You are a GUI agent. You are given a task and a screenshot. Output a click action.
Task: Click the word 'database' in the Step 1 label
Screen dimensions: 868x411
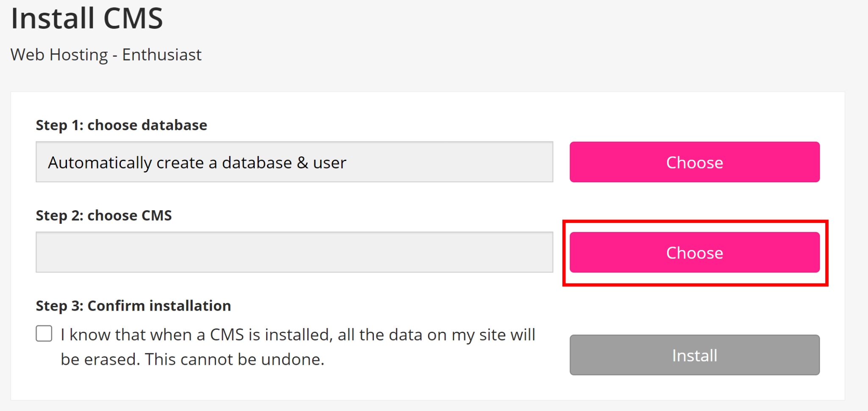(x=174, y=125)
